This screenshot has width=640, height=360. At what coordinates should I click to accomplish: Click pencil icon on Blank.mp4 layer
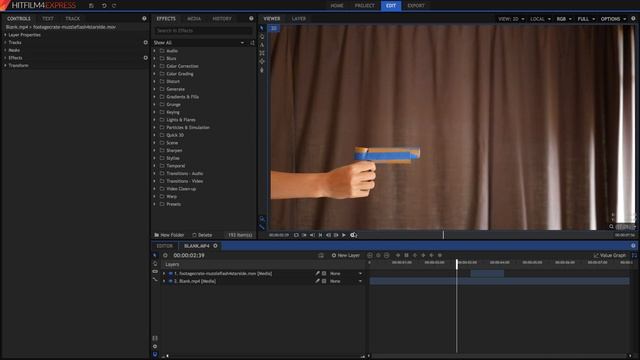(317, 281)
